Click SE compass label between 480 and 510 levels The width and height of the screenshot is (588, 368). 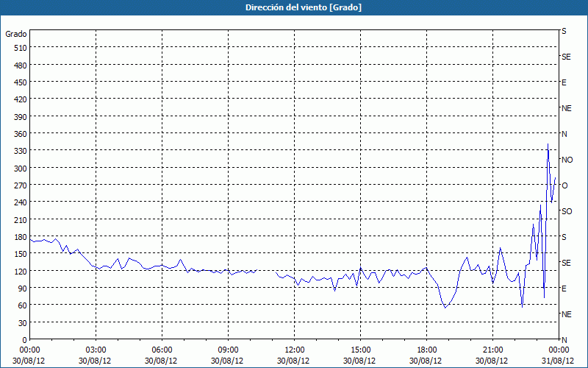coord(566,57)
